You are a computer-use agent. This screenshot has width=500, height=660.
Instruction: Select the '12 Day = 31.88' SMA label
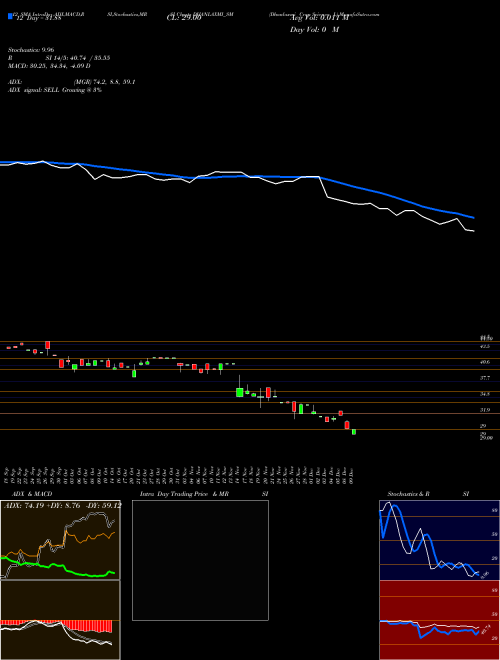(38, 18)
